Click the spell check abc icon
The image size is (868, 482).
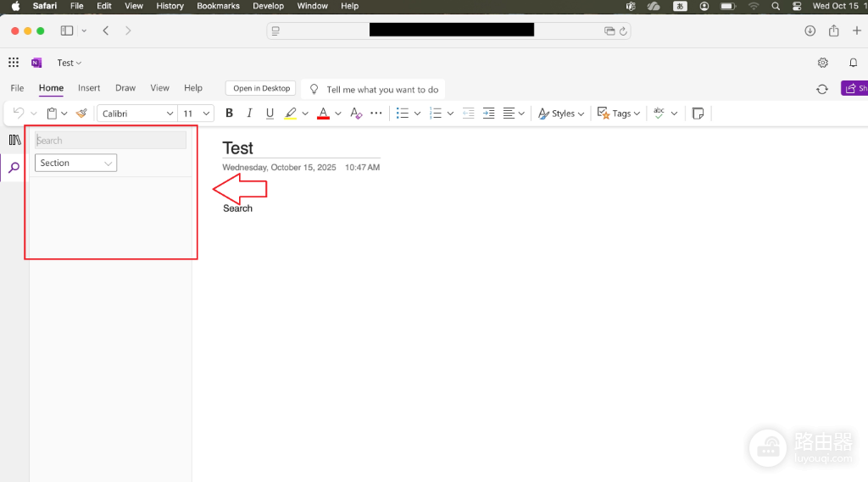(659, 113)
